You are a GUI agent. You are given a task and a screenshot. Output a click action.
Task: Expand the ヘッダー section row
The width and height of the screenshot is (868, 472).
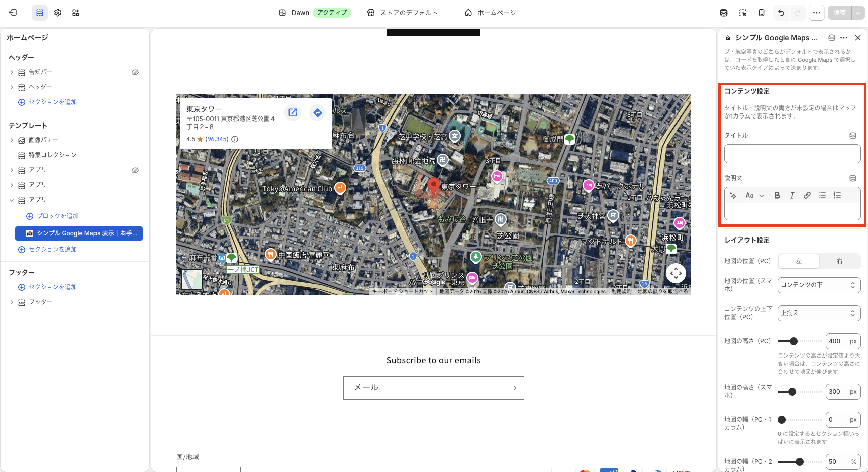[x=12, y=87]
